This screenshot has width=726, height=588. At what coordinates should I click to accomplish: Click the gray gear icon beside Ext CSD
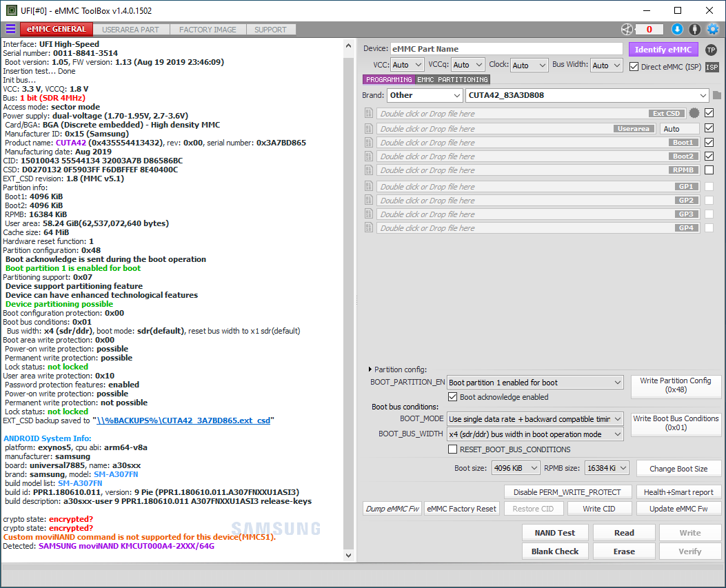click(694, 113)
